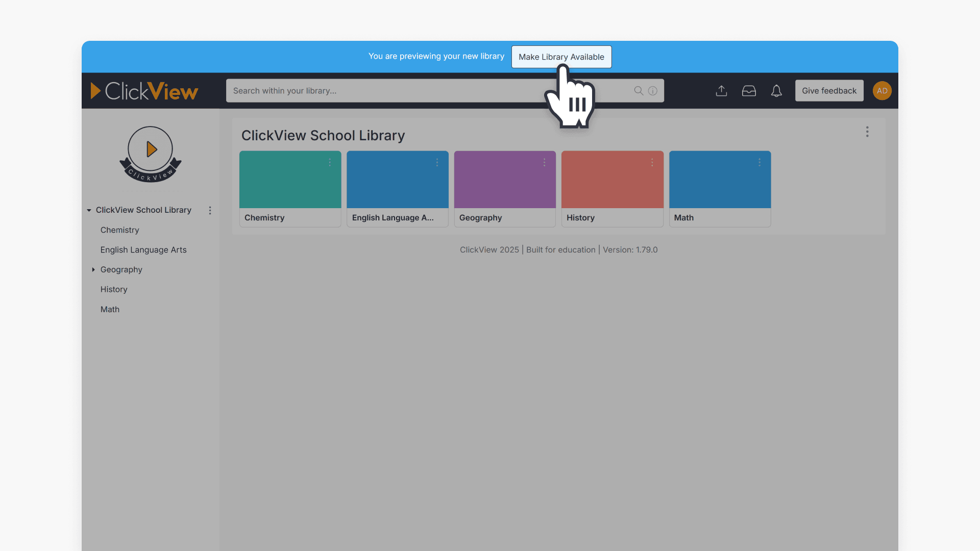The height and width of the screenshot is (551, 980).
Task: Open the options menu on the Math card
Action: click(759, 162)
